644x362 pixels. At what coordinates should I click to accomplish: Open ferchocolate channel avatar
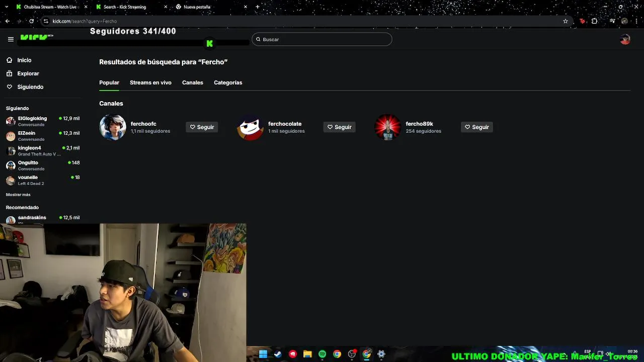(250, 127)
